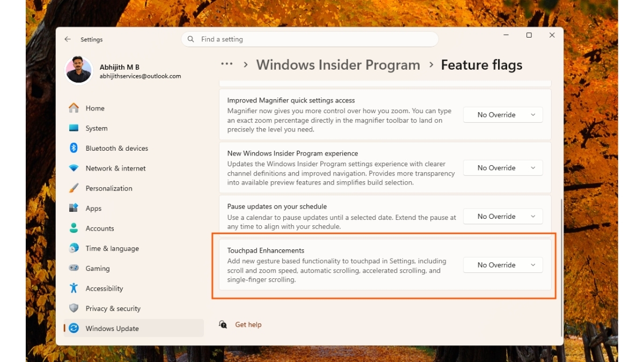Open Accessibility settings page
644x362 pixels.
click(x=134, y=288)
